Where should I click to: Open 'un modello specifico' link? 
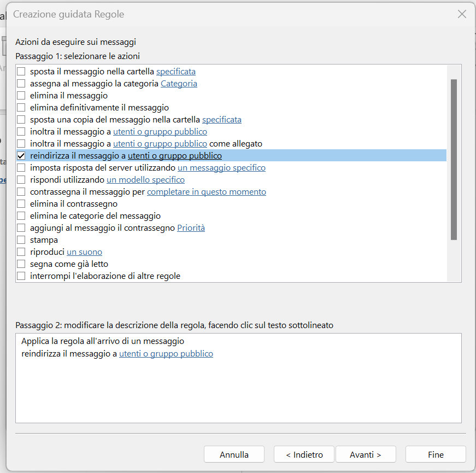146,180
